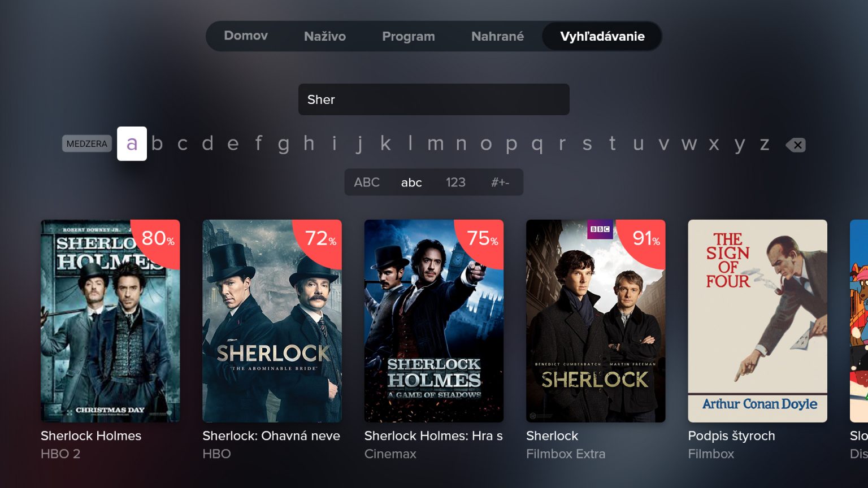This screenshot has width=868, height=488.
Task: Open Sherlock Holmes: Hra s Cinemax poster
Action: [x=434, y=321]
